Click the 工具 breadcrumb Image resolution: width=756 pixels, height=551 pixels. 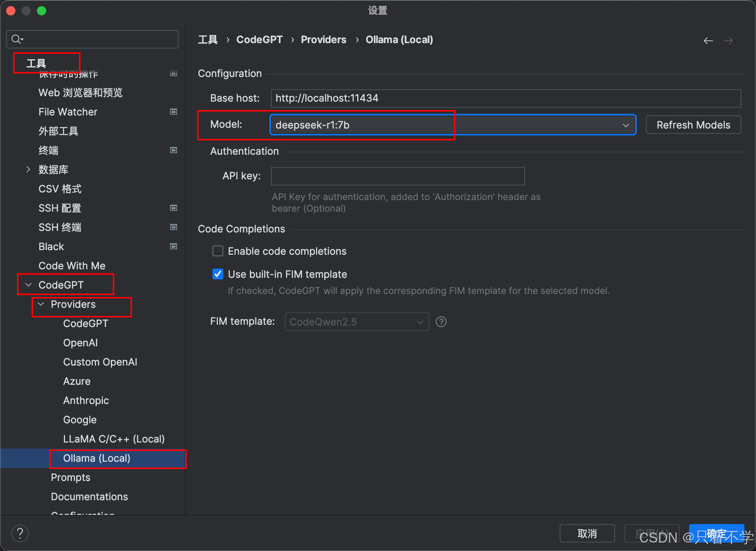(x=207, y=39)
